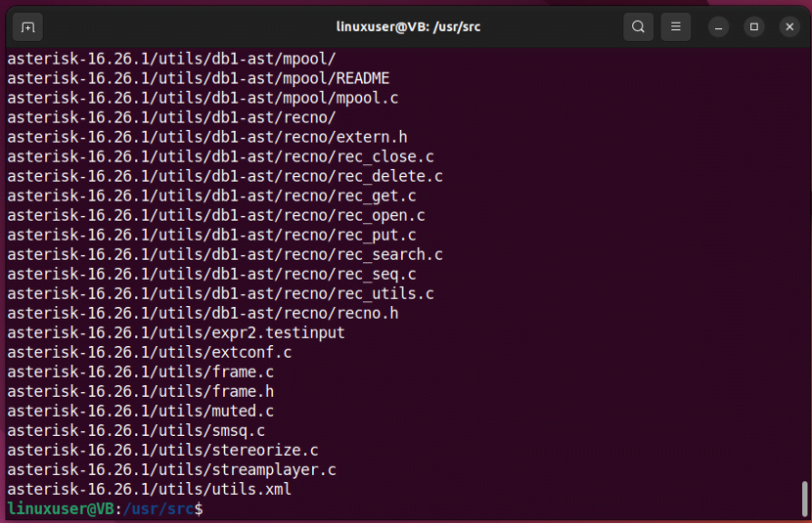Minimize the terminal window

click(718, 27)
